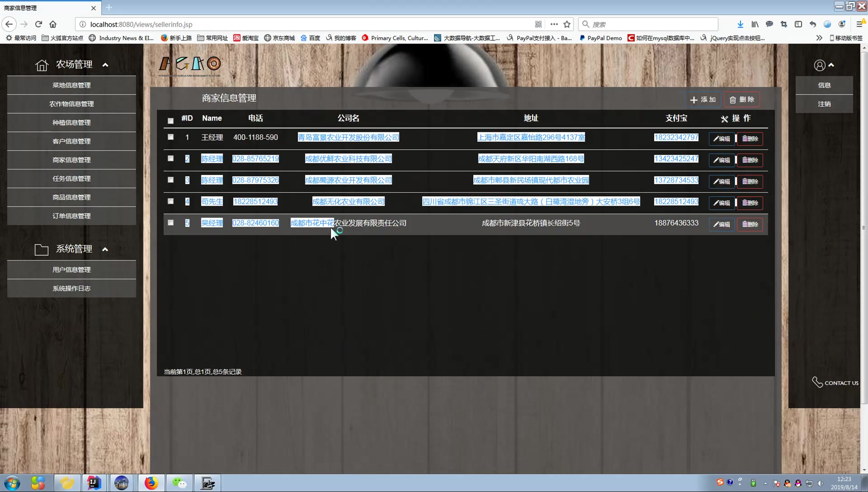The width and height of the screenshot is (868, 492).
Task: Click the house icon beside 农场管理
Action: coord(42,65)
